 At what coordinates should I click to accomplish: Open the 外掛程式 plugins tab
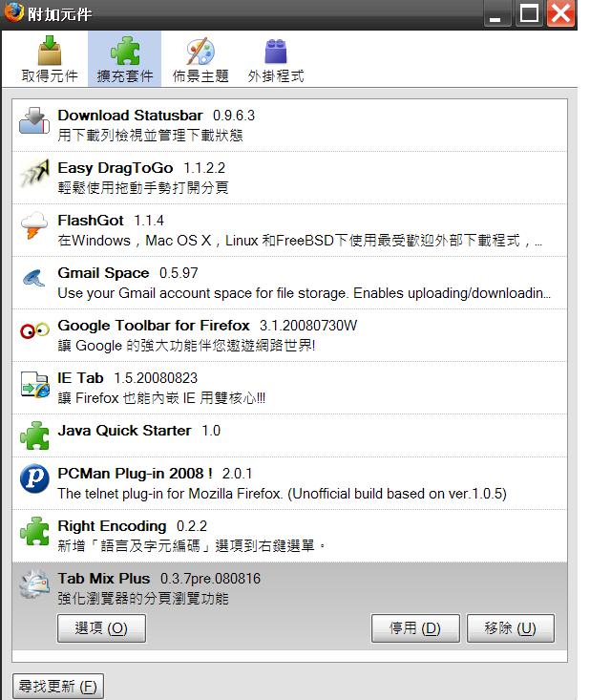[276, 59]
